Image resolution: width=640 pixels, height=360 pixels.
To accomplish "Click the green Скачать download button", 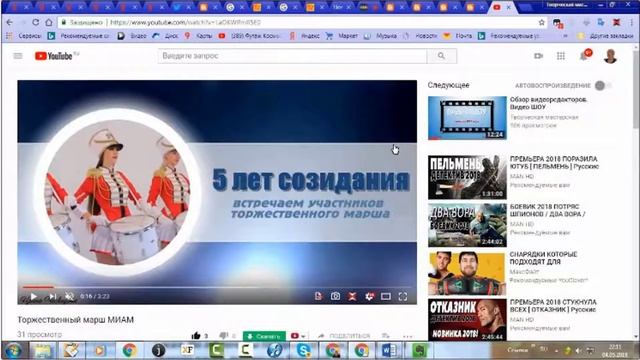I will click(x=264, y=336).
